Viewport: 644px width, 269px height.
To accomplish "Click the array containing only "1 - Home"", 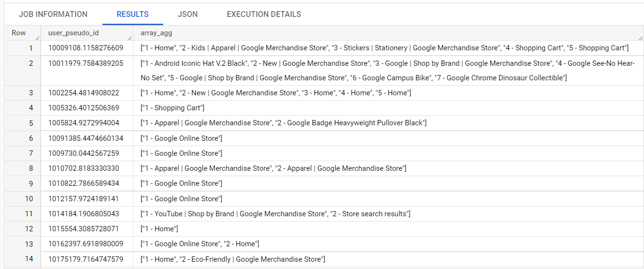I will [159, 229].
